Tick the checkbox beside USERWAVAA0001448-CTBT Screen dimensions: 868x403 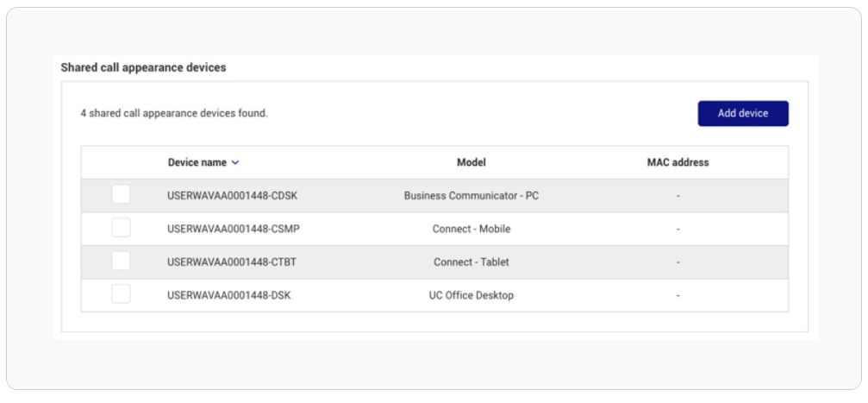click(x=121, y=261)
